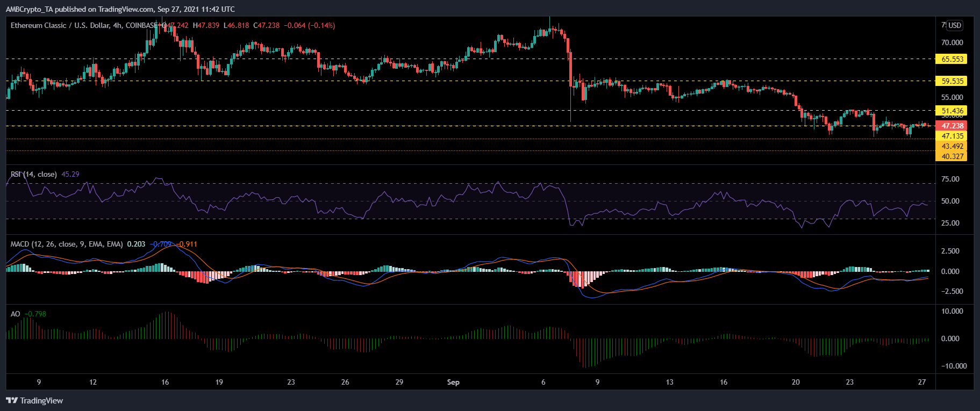This screenshot has height=411, width=980.
Task: Click the 59.535 price level label
Action: pos(952,81)
